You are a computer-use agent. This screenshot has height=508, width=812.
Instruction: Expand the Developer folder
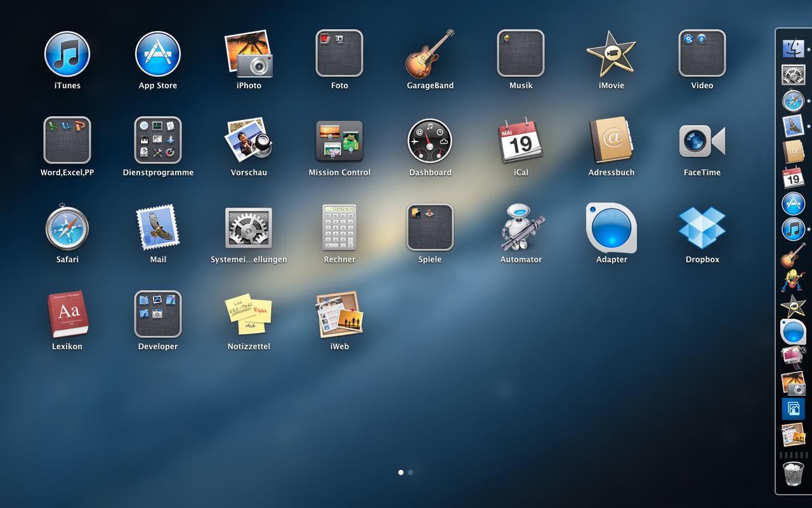[158, 314]
